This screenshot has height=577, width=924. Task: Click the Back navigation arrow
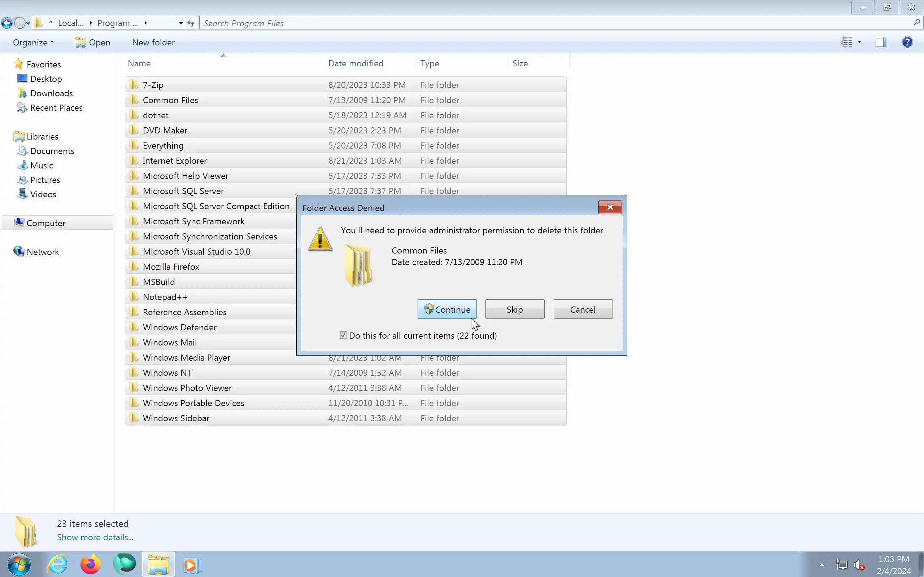point(7,23)
